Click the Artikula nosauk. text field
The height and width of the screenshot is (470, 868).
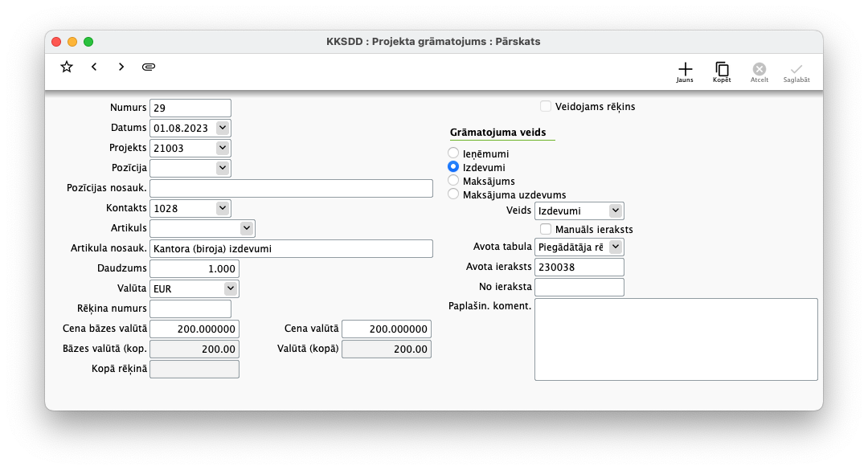click(x=291, y=249)
